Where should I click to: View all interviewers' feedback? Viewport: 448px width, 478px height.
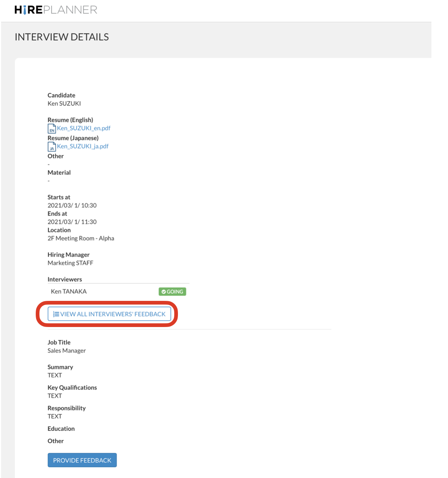point(109,314)
